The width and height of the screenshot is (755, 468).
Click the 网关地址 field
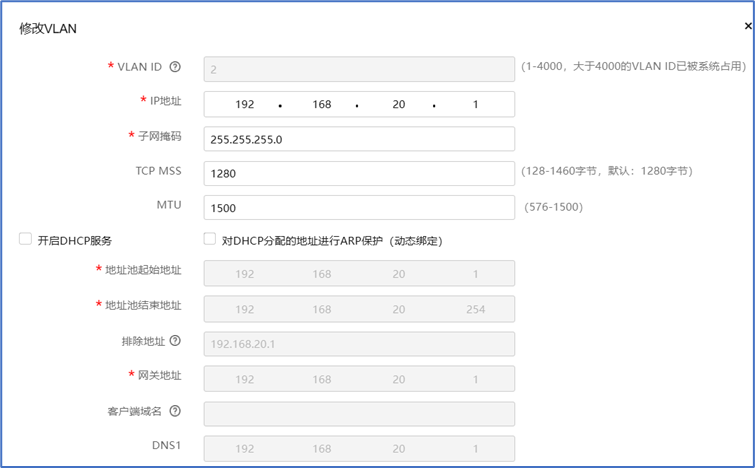point(359,379)
